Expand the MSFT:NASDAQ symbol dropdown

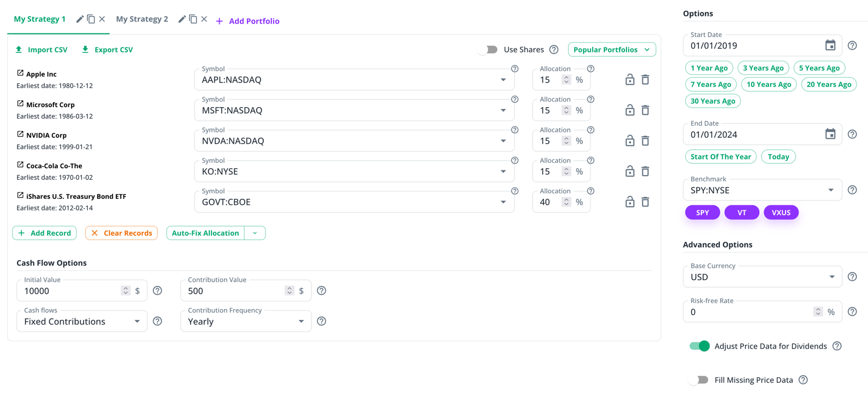(x=503, y=110)
